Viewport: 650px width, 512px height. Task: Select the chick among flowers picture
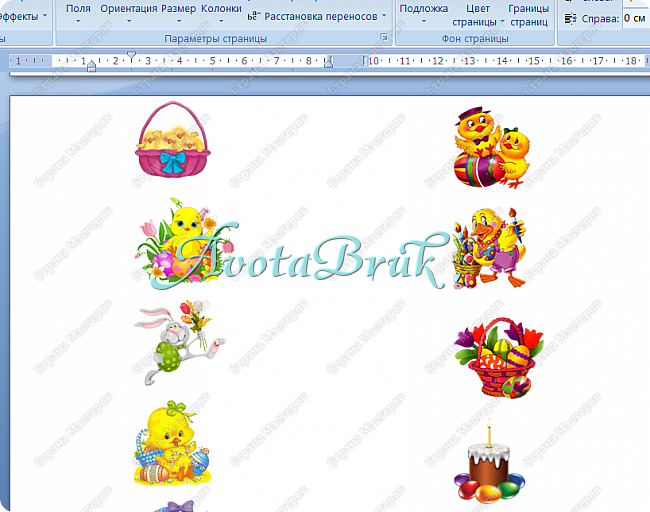[185, 241]
